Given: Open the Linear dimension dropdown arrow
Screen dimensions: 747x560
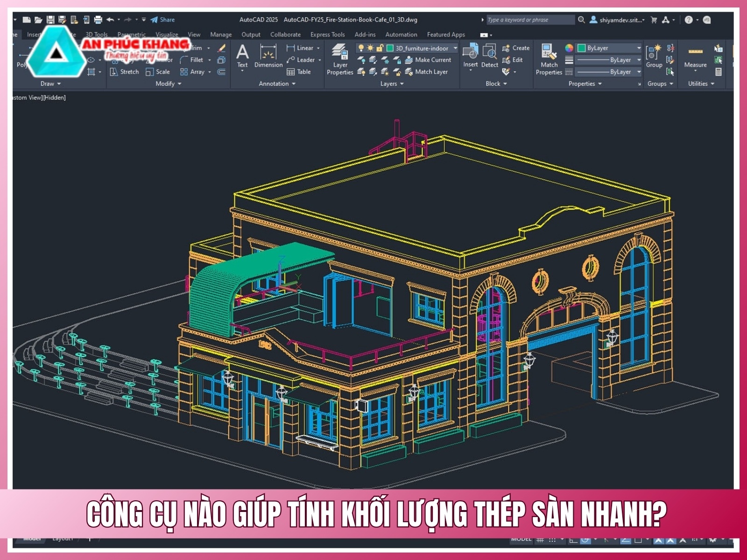Looking at the screenshot, I should [318, 48].
